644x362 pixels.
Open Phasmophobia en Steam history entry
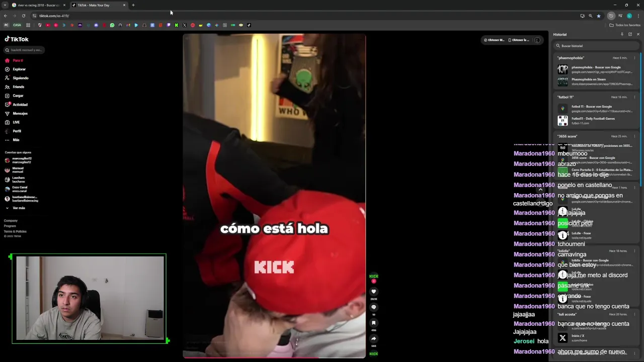596,81
